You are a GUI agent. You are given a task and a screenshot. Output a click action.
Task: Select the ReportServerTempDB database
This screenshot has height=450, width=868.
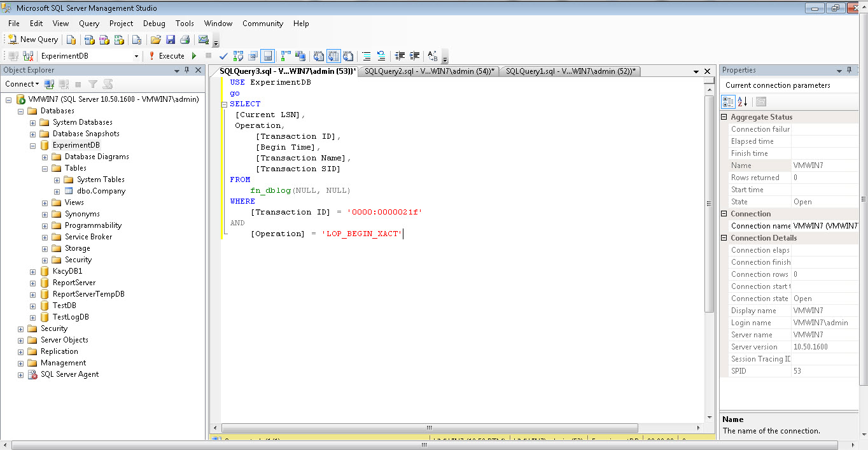88,294
